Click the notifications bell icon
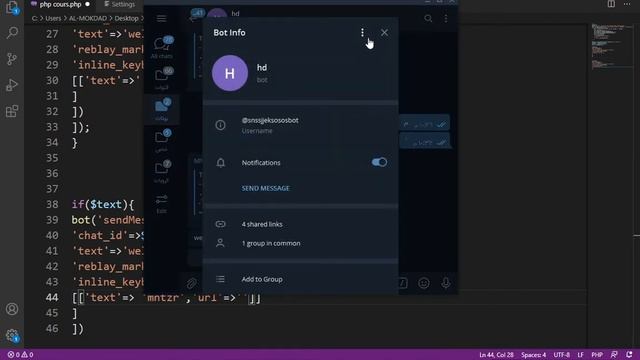The image size is (640, 360). (220, 162)
